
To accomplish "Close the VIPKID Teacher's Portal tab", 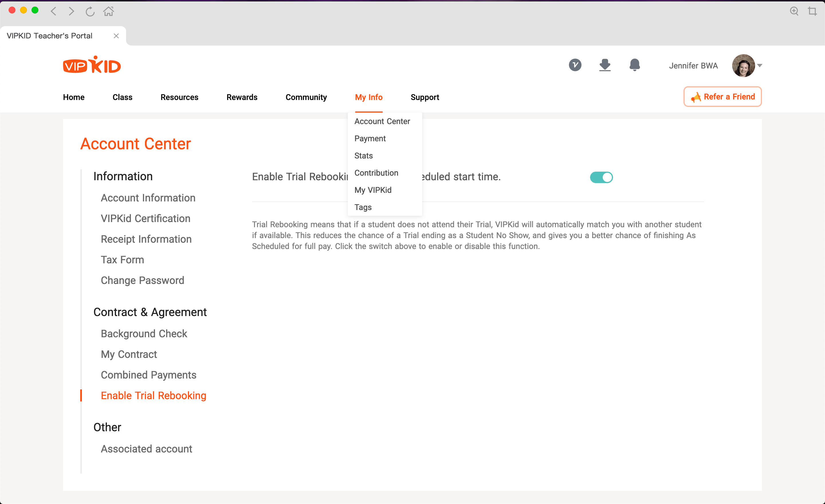I will pos(116,36).
